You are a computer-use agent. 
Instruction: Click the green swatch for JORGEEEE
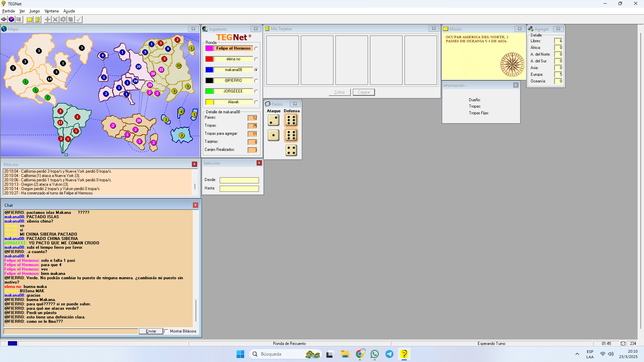point(209,91)
